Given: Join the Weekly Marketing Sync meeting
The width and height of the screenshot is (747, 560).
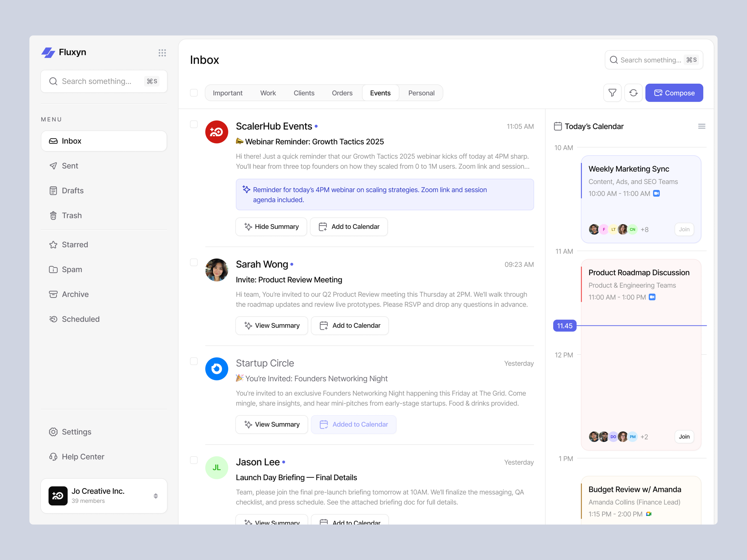Looking at the screenshot, I should (684, 229).
